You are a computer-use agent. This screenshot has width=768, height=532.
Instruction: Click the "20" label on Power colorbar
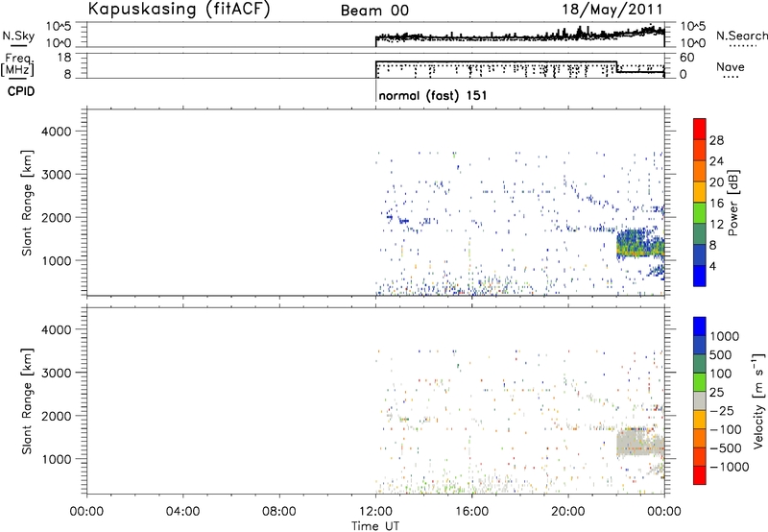coord(716,182)
